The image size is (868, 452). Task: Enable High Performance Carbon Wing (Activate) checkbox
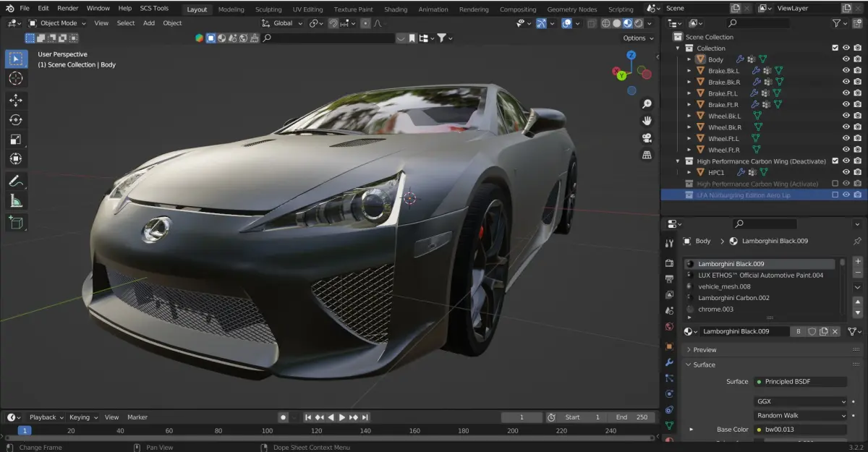point(835,184)
